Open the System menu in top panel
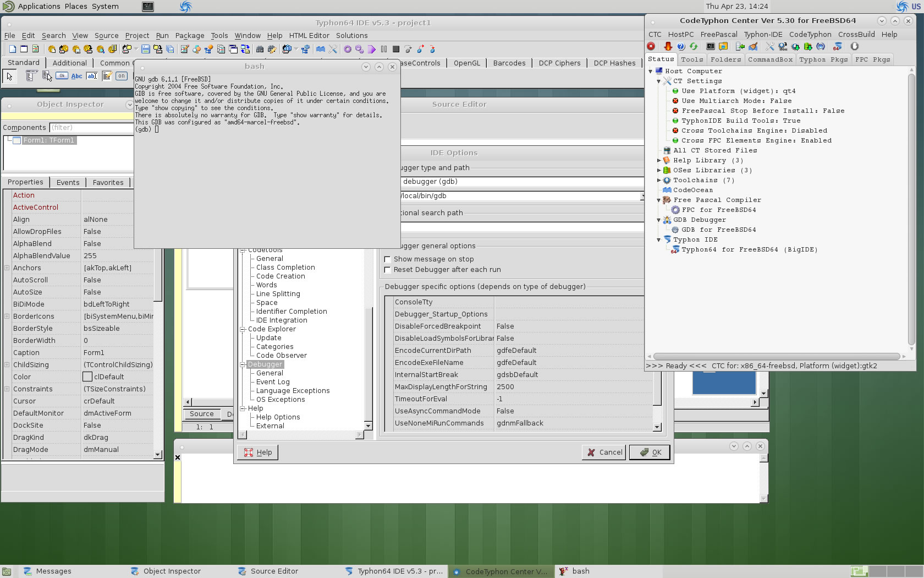Image resolution: width=924 pixels, height=578 pixels. (105, 6)
